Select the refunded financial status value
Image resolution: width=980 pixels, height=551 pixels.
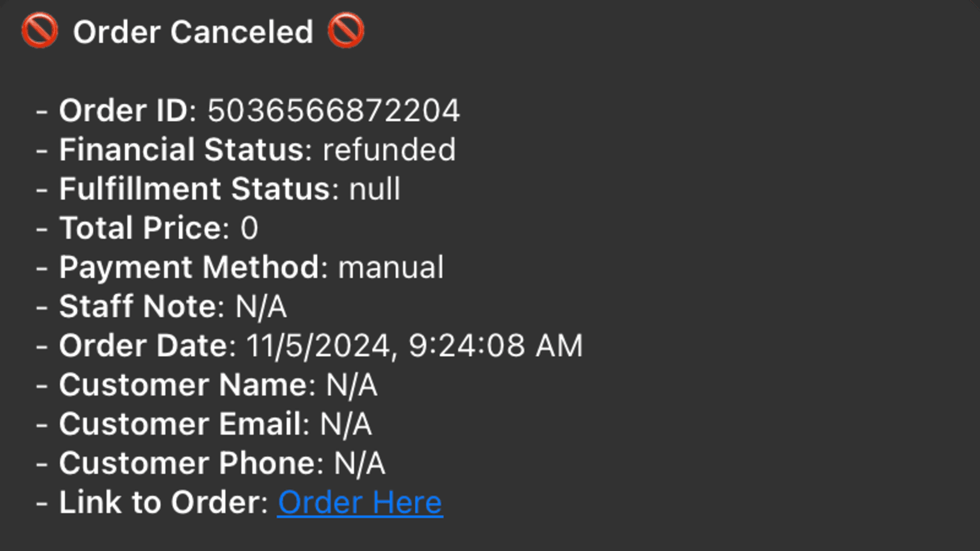click(x=389, y=150)
